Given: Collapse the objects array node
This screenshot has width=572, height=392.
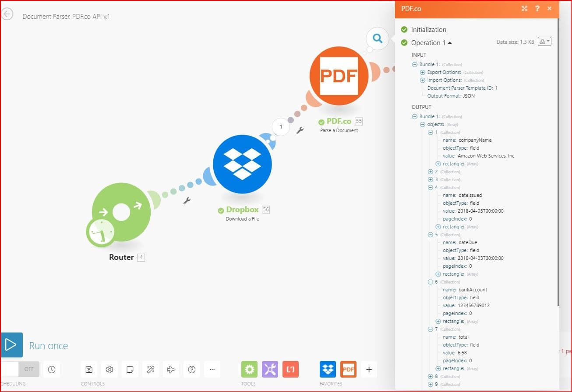Looking at the screenshot, I should (423, 125).
